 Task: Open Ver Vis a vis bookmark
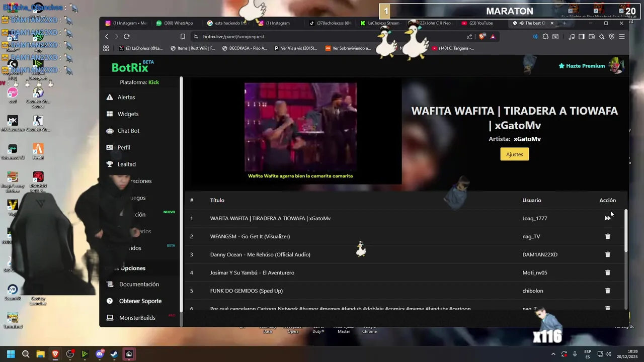[x=296, y=48]
